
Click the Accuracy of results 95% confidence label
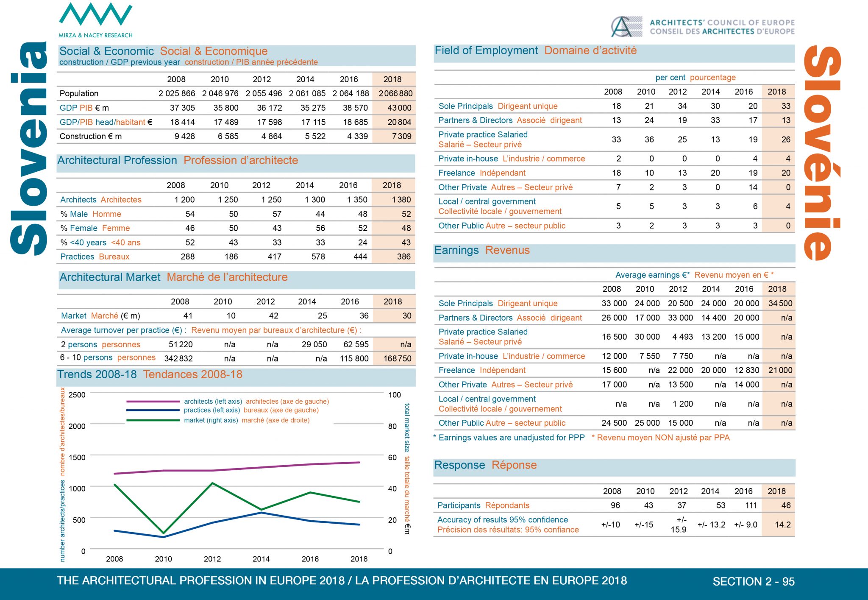(x=508, y=525)
